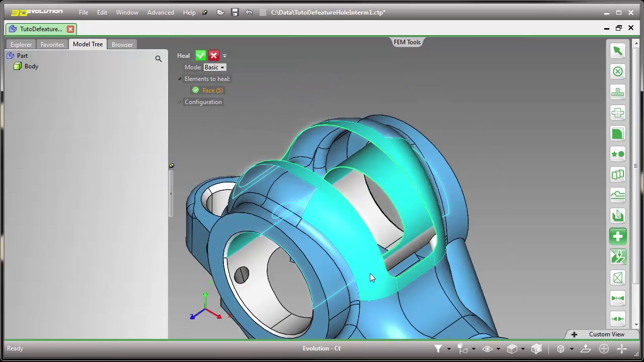Screen dimensions: 644x362
Task: Click the plane with up arrow icon
Action: 586,348
